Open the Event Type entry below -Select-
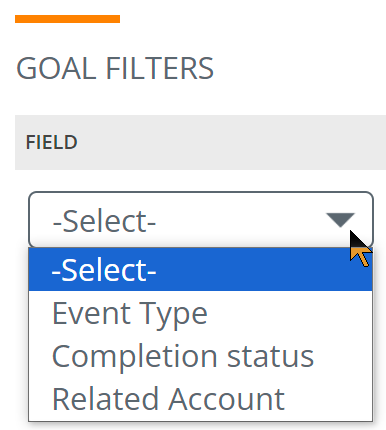The height and width of the screenshot is (430, 386). click(x=200, y=313)
